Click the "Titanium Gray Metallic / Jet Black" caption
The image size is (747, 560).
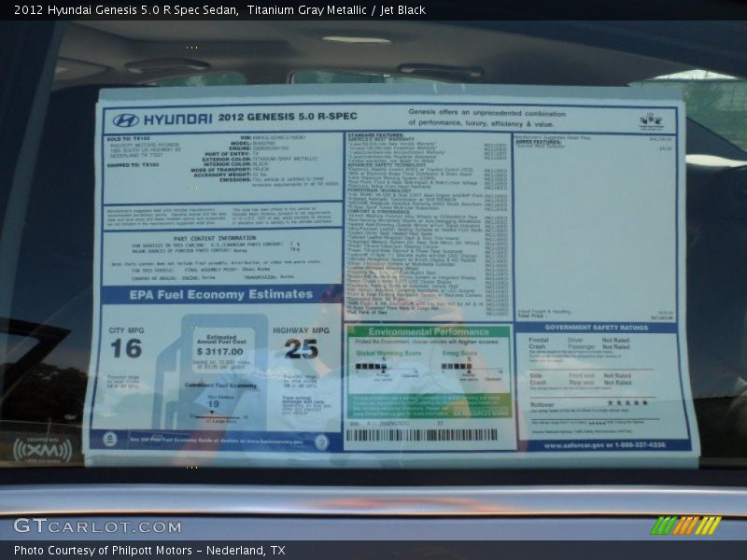pos(336,10)
